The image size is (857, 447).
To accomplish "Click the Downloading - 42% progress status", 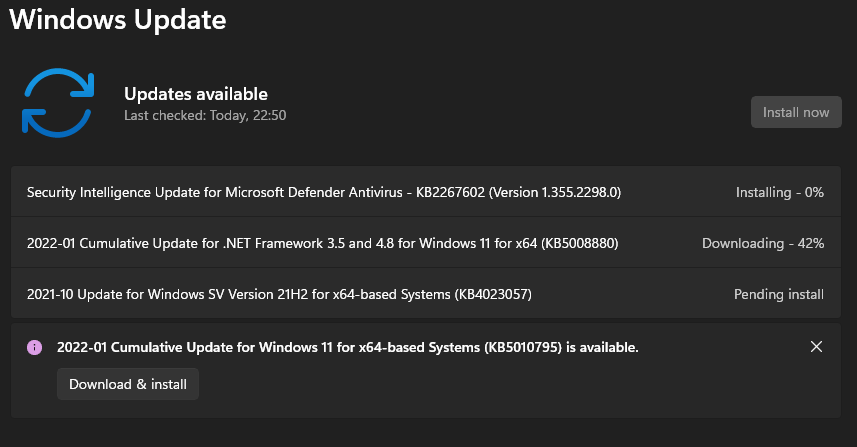I will 762,243.
